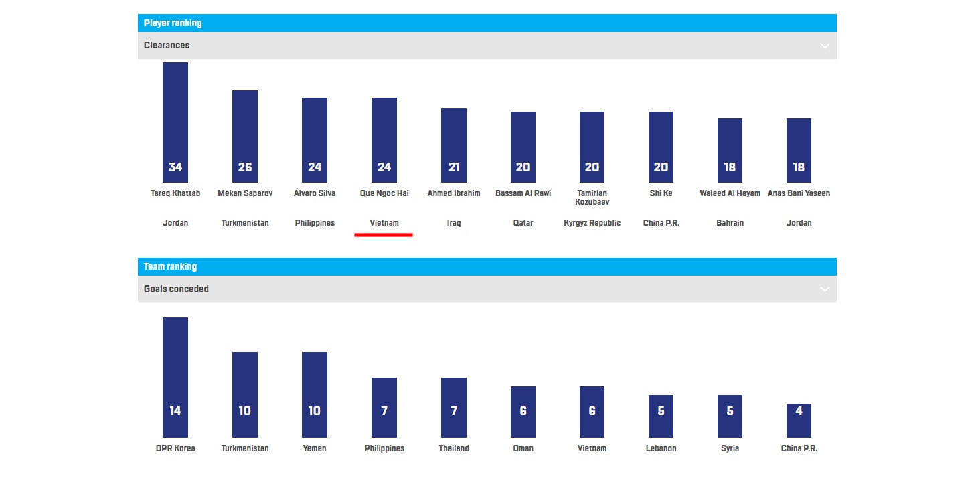This screenshot has width=980, height=490.
Task: Select Turkmenistan's goals conceded bar
Action: pyautogui.click(x=245, y=395)
